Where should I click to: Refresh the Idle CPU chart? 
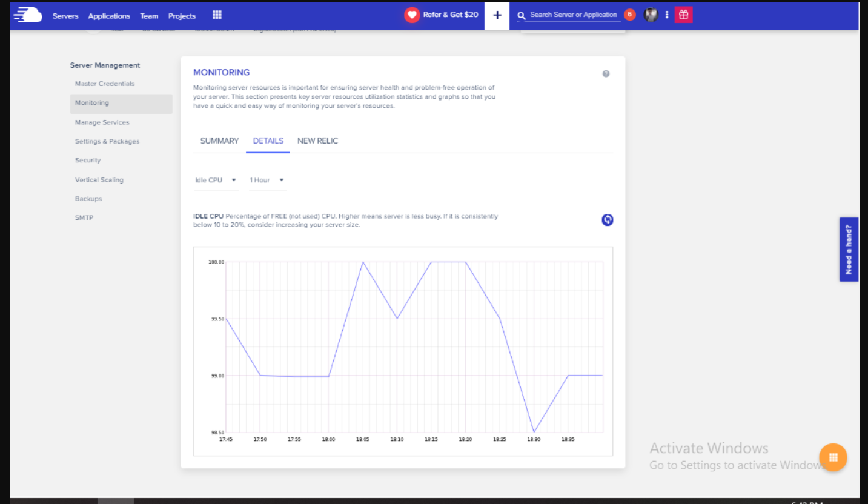(x=607, y=220)
